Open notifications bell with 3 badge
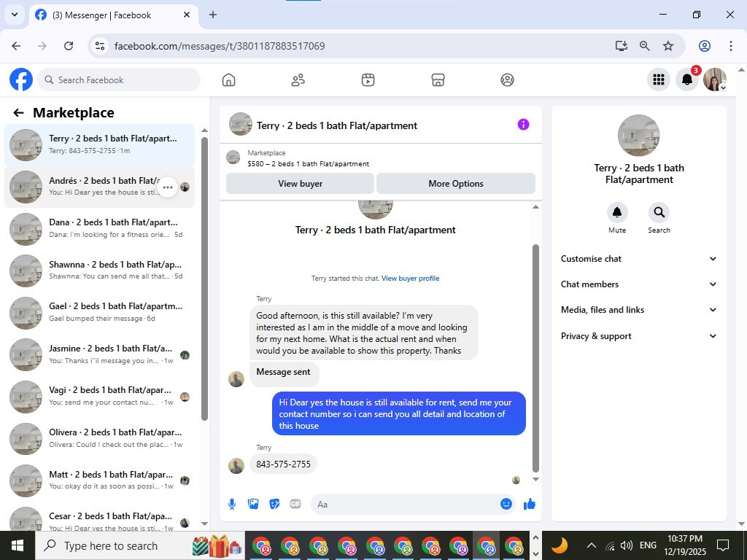The height and width of the screenshot is (560, 747). tap(687, 79)
